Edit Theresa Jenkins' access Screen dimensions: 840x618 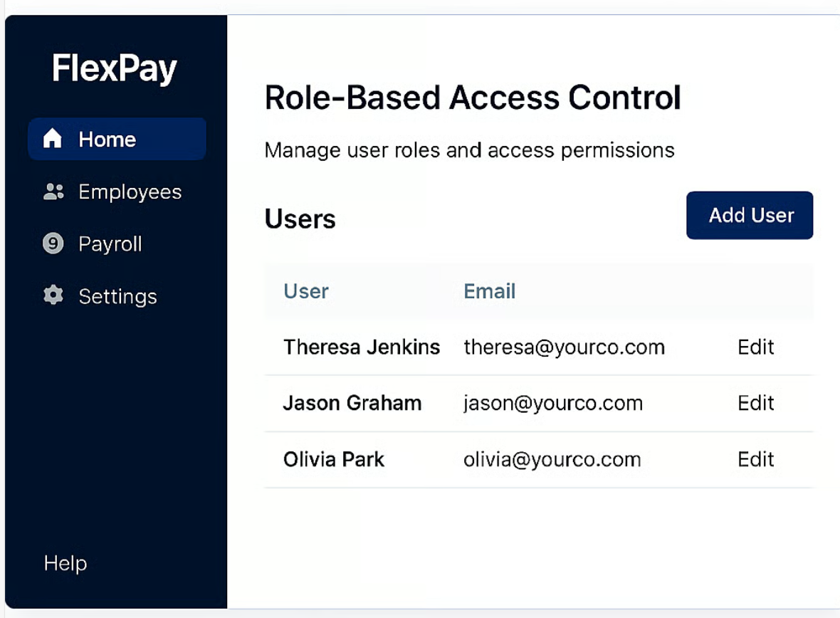click(755, 347)
